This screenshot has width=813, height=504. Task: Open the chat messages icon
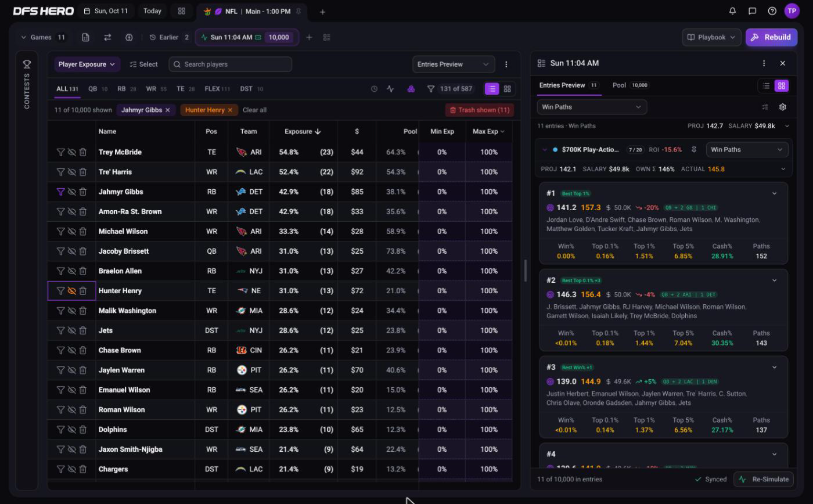tap(752, 11)
